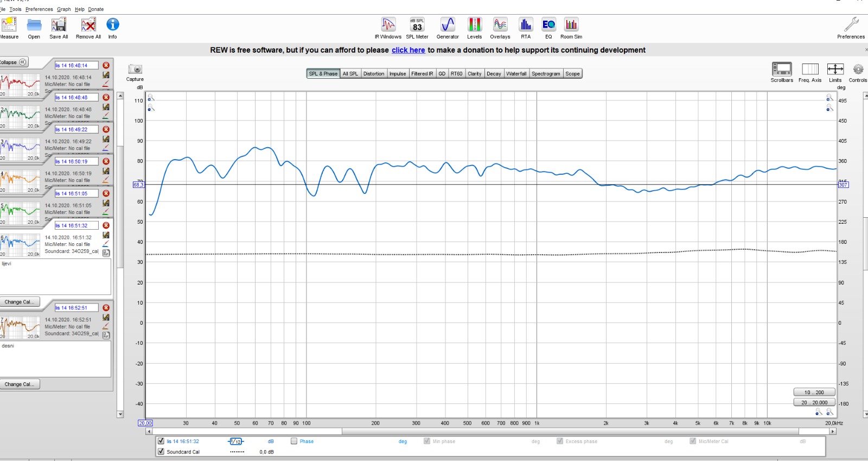Viewport: 868px width, 461px height.
Task: Zoom out frequency axis magnifier at bottom right
Action: point(819,413)
